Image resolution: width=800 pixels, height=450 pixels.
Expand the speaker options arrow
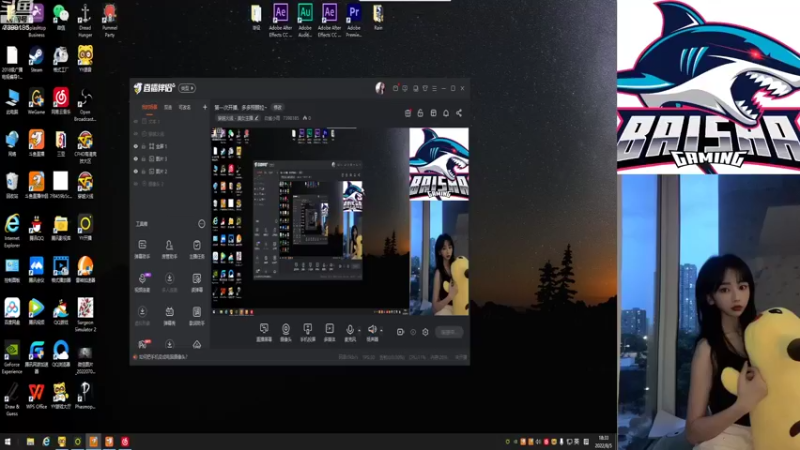[x=382, y=331]
